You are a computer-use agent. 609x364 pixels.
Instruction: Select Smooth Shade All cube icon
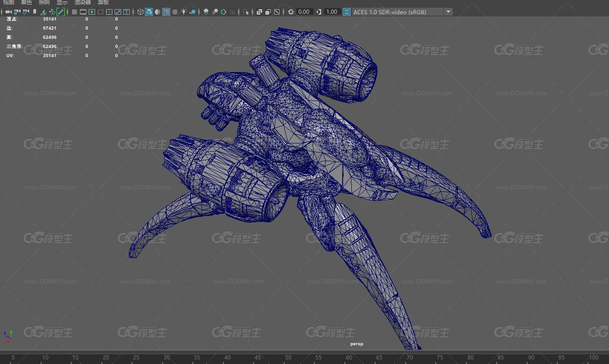coord(149,12)
